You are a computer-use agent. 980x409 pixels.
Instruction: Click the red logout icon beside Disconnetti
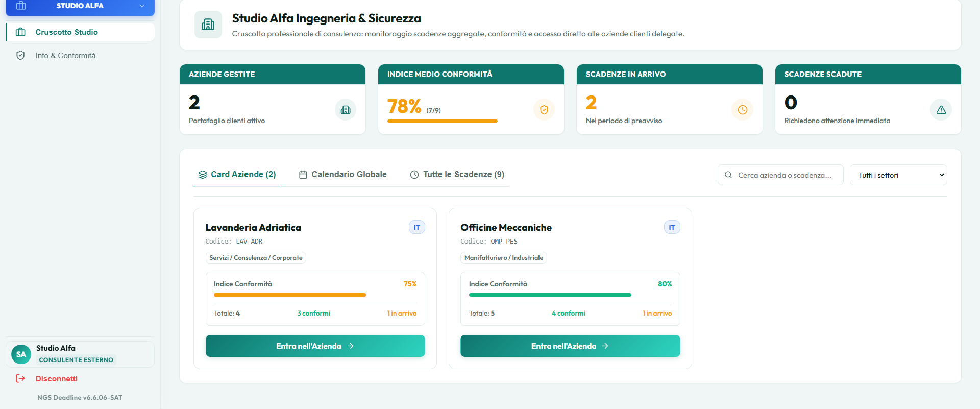pos(20,379)
